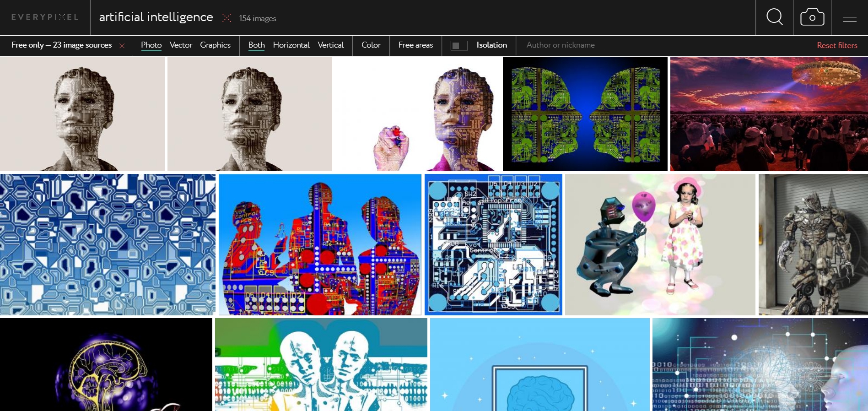Open the search magnifier icon
This screenshot has height=411, width=868.
774,17
